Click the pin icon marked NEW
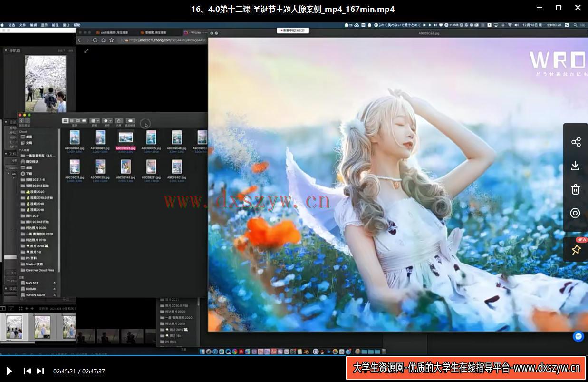 pyautogui.click(x=576, y=249)
